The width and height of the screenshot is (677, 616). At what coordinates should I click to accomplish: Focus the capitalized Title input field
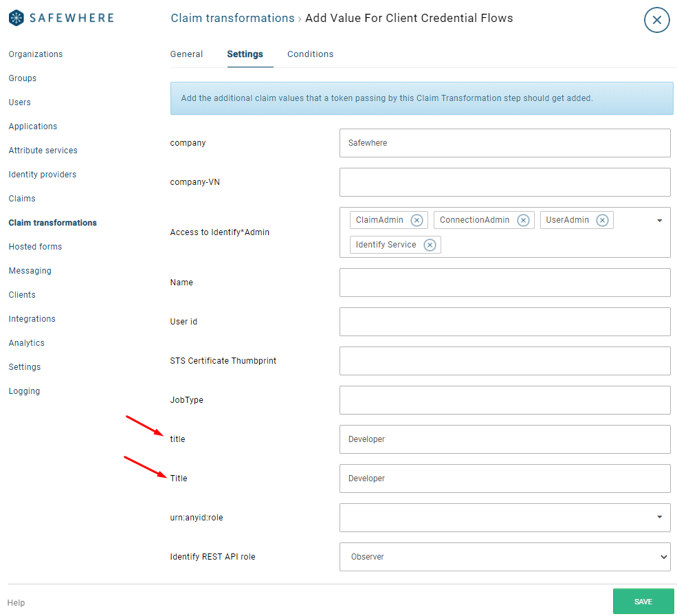pyautogui.click(x=504, y=478)
